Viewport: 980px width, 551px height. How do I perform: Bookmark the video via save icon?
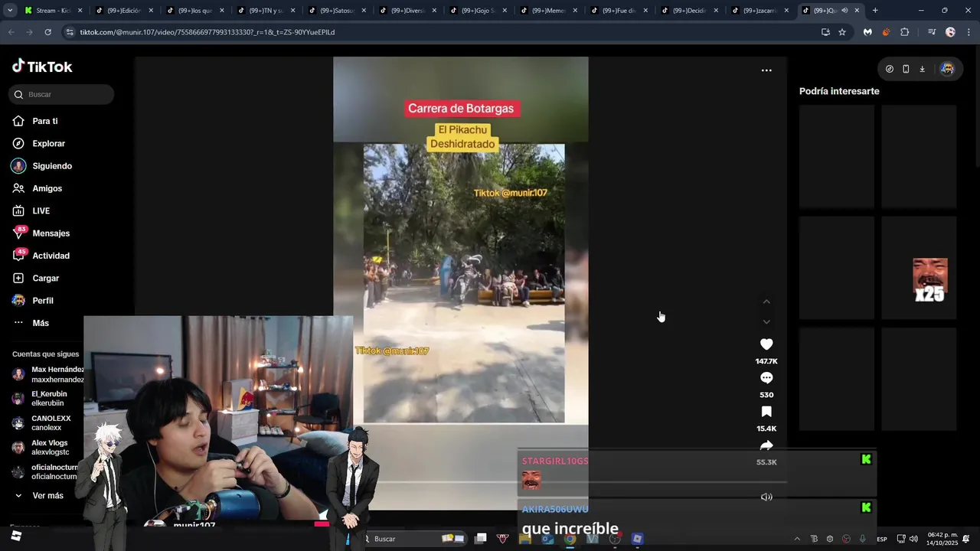[766, 412]
